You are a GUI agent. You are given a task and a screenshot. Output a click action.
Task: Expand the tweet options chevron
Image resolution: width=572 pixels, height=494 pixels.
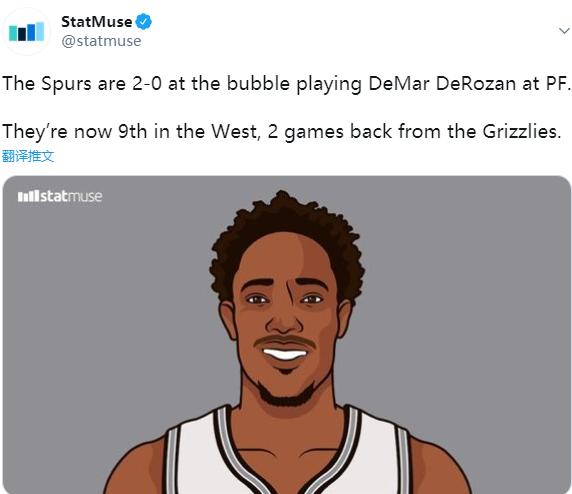click(564, 31)
